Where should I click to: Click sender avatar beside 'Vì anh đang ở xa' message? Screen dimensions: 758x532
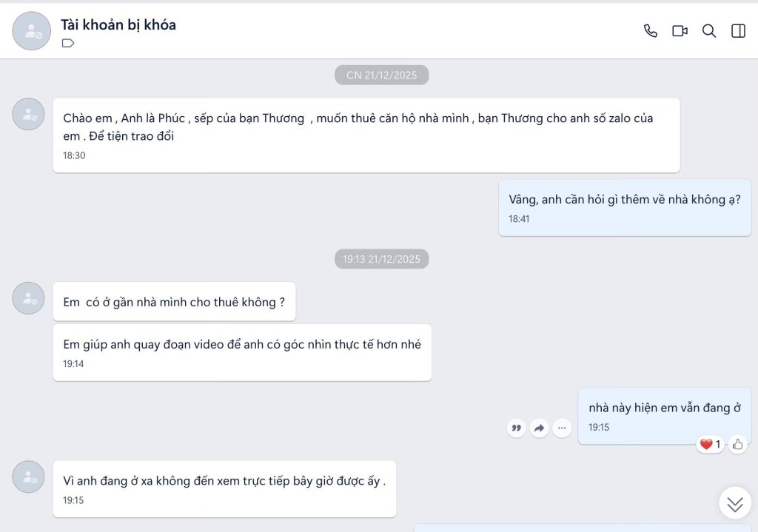tap(29, 477)
